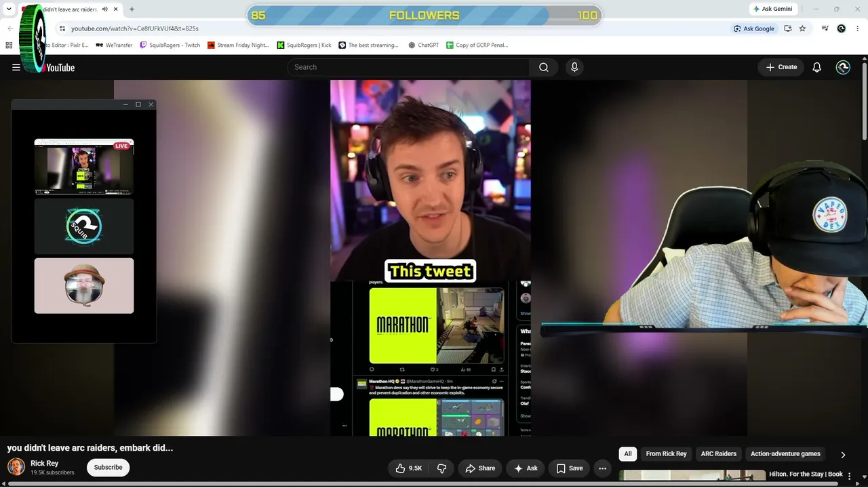This screenshot has width=868, height=488.
Task: Click the Create button
Action: coord(781,67)
